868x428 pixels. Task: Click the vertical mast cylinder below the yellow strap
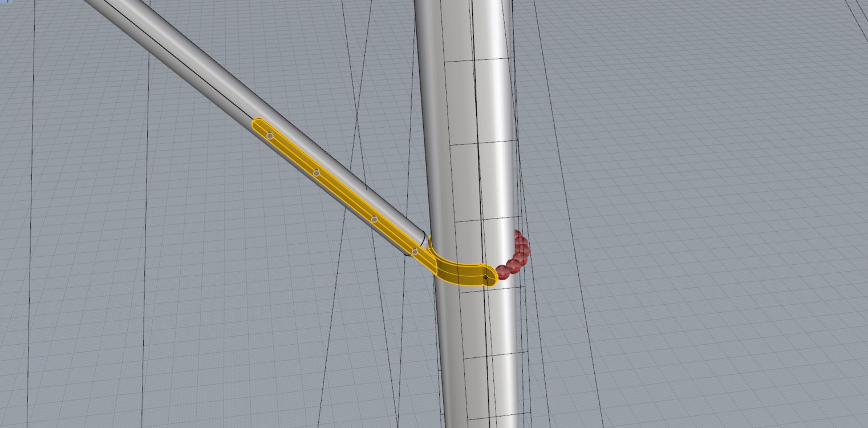pyautogui.click(x=479, y=354)
